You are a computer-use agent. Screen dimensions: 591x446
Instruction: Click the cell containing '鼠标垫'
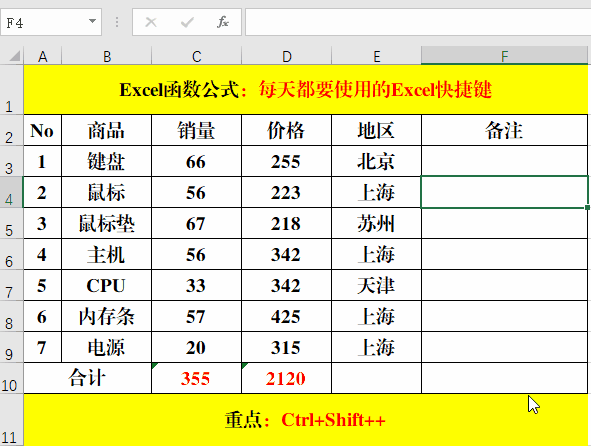107,223
